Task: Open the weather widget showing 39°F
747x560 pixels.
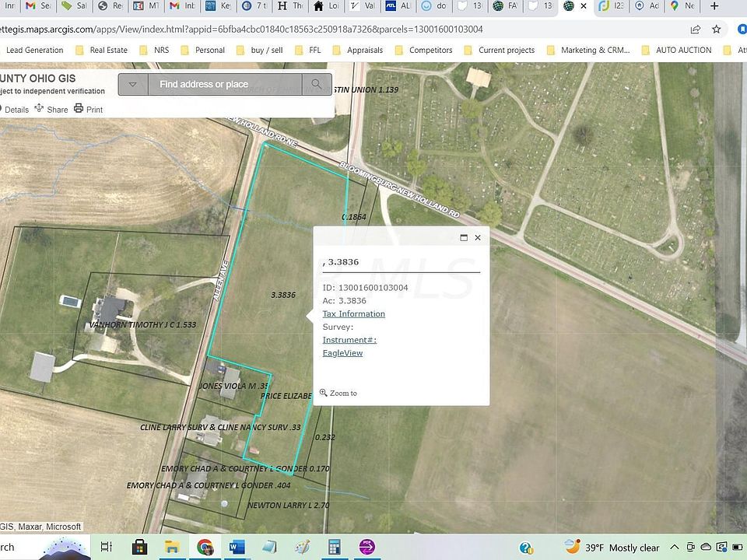Action: tap(612, 548)
